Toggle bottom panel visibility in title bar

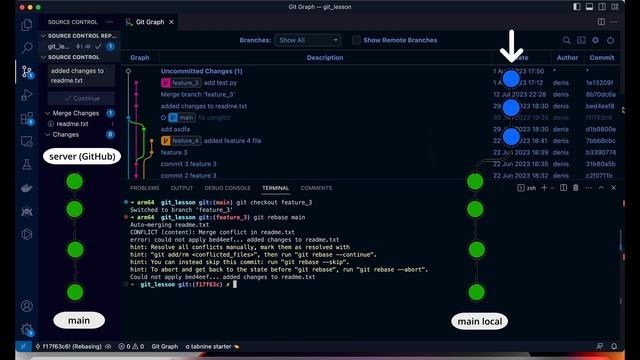589,7
